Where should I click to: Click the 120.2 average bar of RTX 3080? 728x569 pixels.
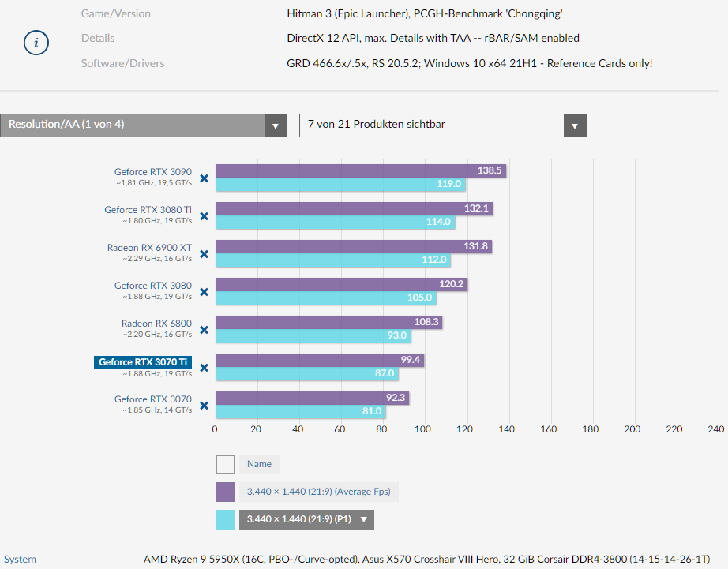(342, 284)
